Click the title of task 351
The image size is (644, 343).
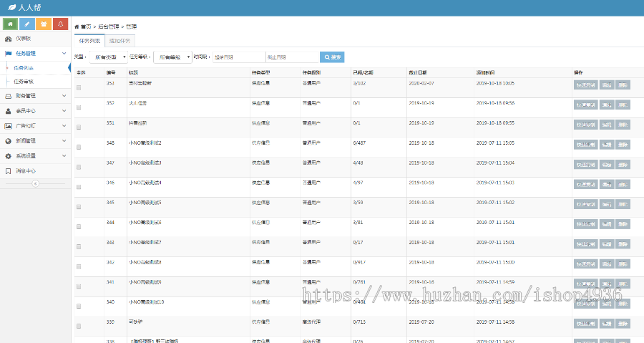coord(137,123)
